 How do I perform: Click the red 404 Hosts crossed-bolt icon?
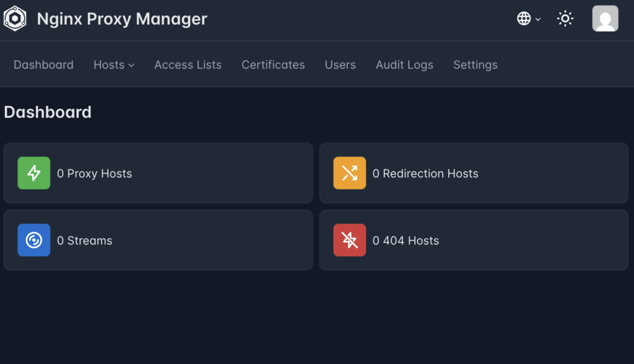click(350, 240)
